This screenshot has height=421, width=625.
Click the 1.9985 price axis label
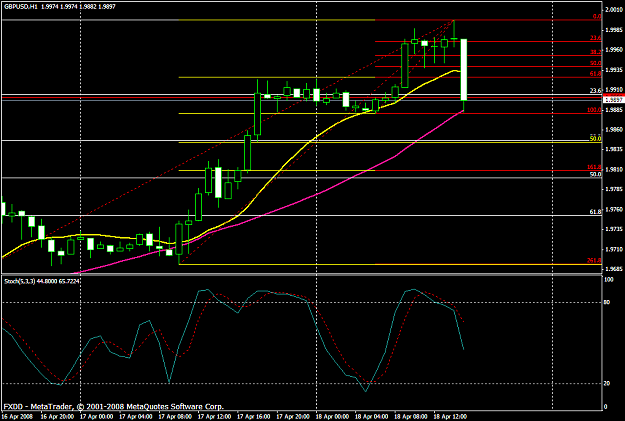614,30
